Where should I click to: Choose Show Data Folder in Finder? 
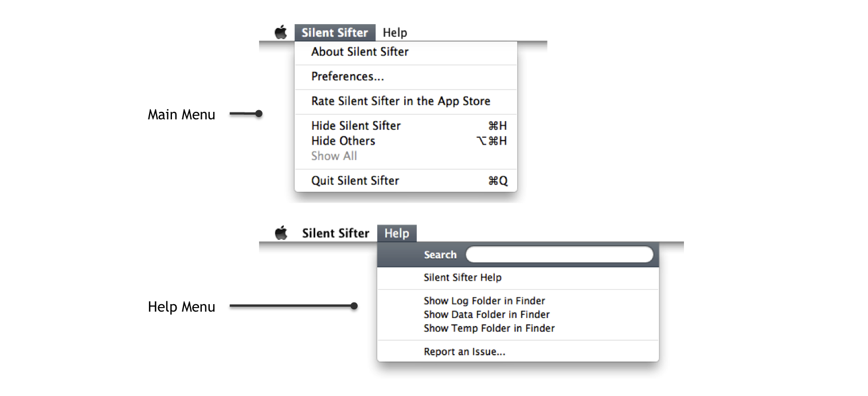coord(486,315)
